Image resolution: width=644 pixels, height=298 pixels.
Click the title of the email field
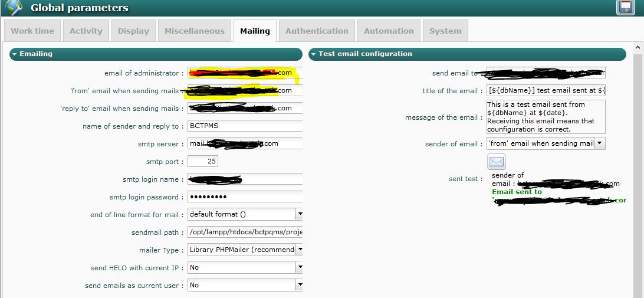[x=546, y=90]
